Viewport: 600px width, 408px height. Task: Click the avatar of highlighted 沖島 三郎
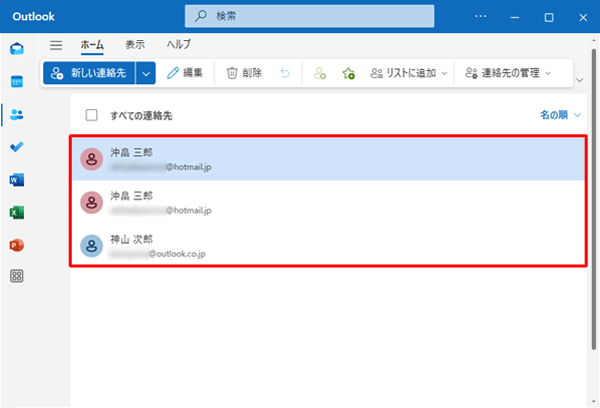pos(91,159)
